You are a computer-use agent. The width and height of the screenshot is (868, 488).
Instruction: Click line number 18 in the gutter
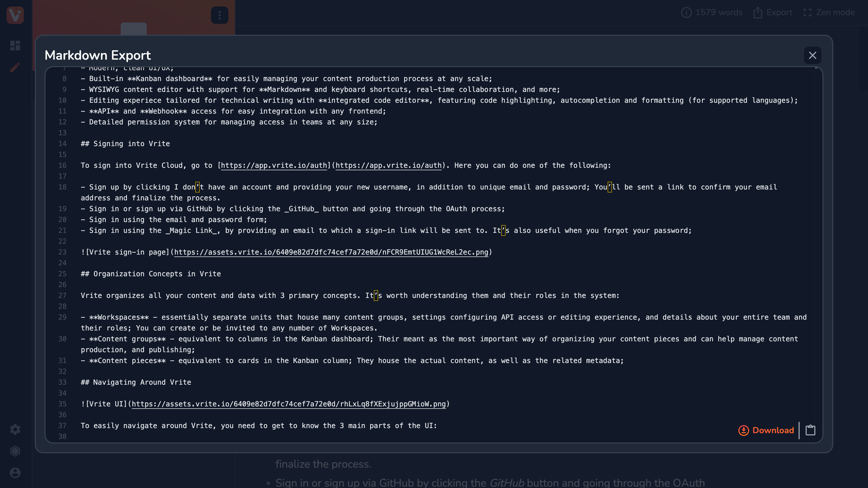[x=62, y=187]
